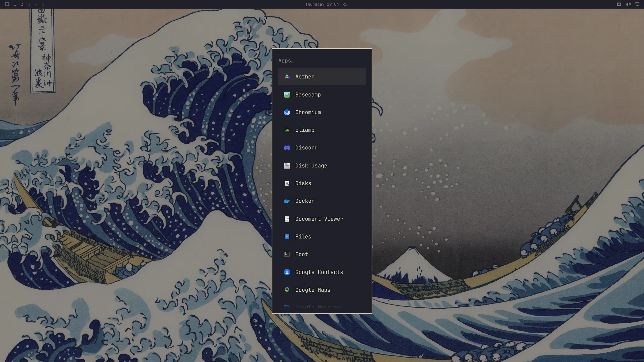Viewport: 644px width, 362px height.
Task: Click the Google Contacts icon
Action: point(287,272)
